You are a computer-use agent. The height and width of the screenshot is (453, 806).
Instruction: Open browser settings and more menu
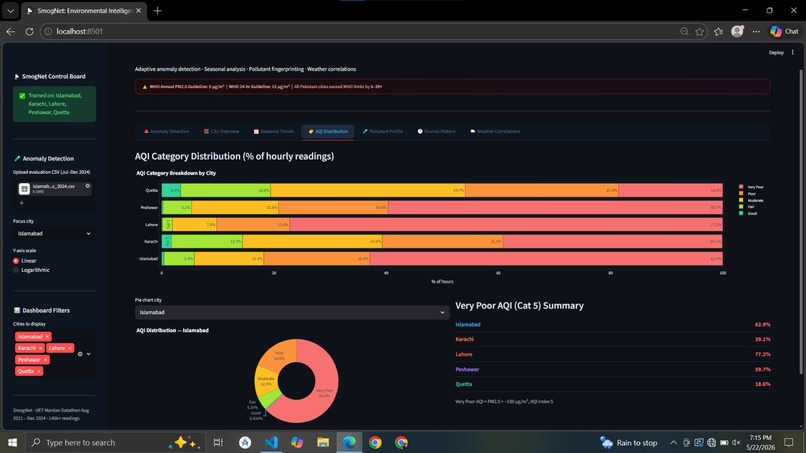point(756,31)
